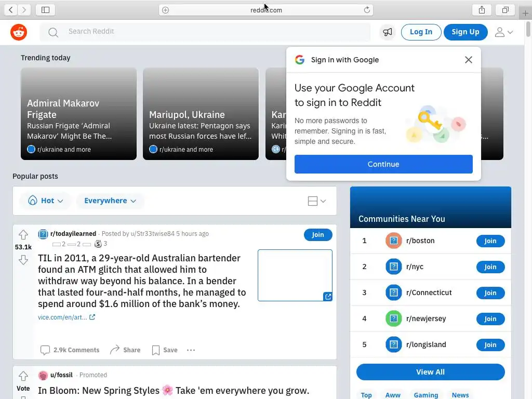Open r/Connecticut community link
Screen dimensions: 532x399
point(429,292)
